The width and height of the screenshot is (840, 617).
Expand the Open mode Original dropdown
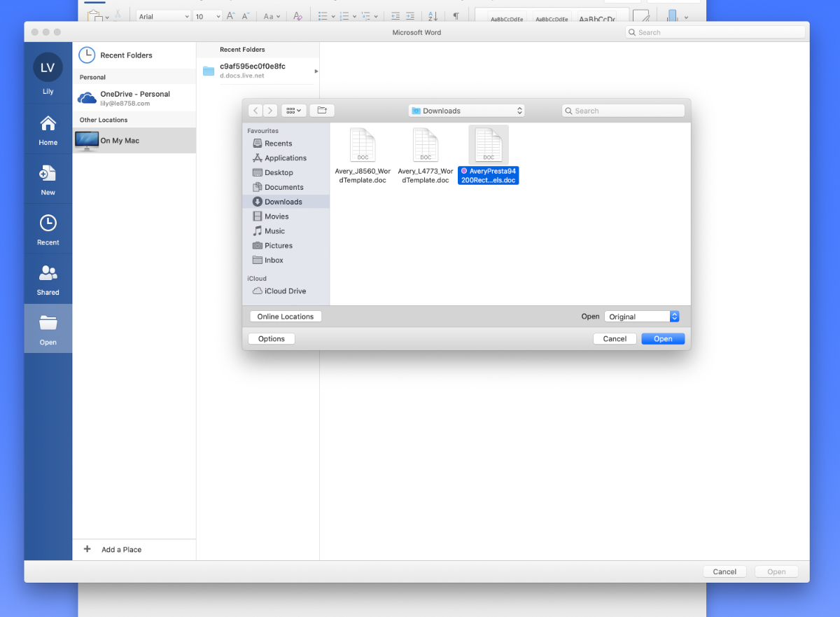tap(641, 317)
